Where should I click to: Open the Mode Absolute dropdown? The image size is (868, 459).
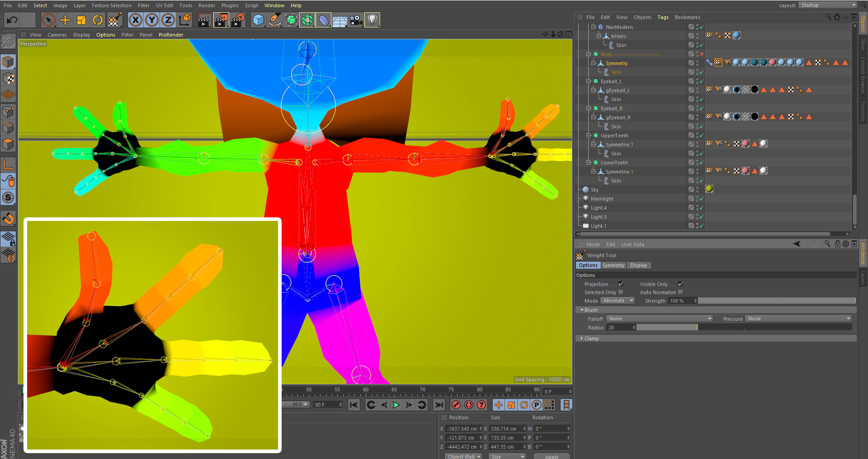618,300
